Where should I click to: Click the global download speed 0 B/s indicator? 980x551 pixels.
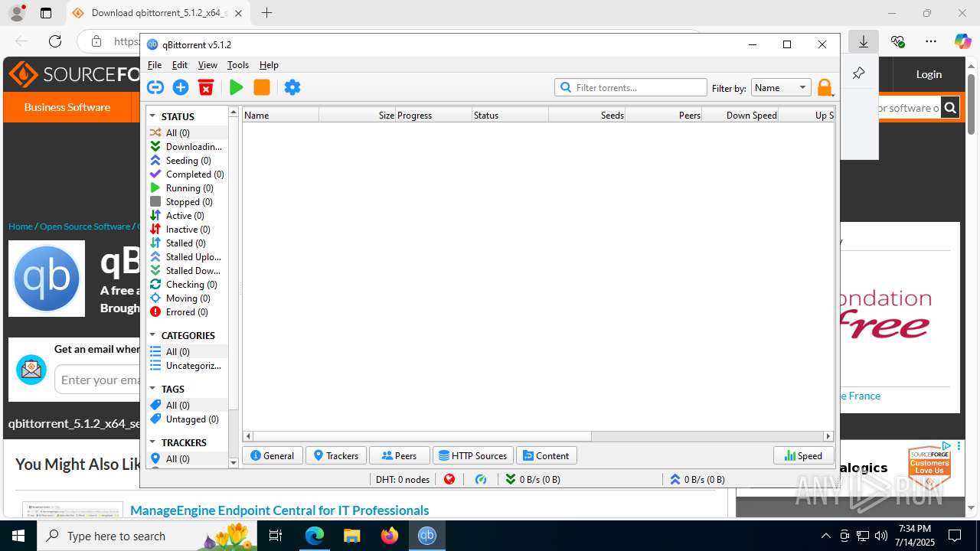pyautogui.click(x=533, y=479)
